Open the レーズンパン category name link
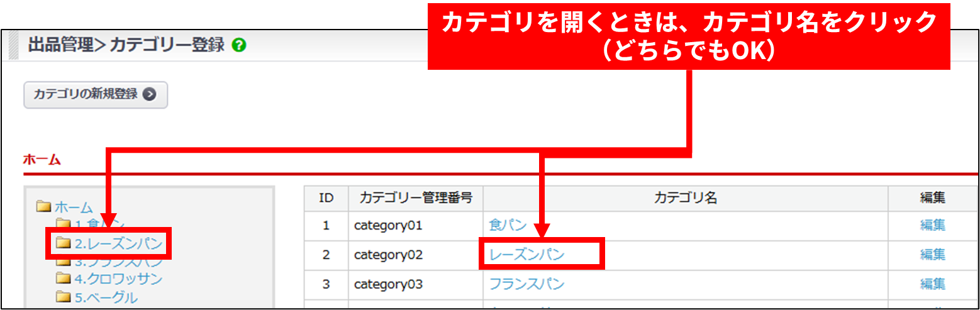Viewport: 980px width, 310px height. point(527,254)
